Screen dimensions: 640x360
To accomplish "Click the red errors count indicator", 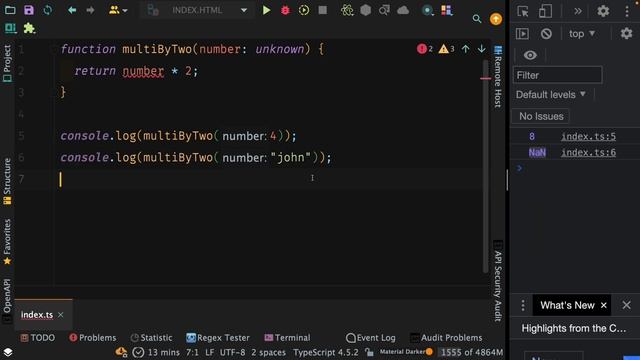I will (425, 49).
